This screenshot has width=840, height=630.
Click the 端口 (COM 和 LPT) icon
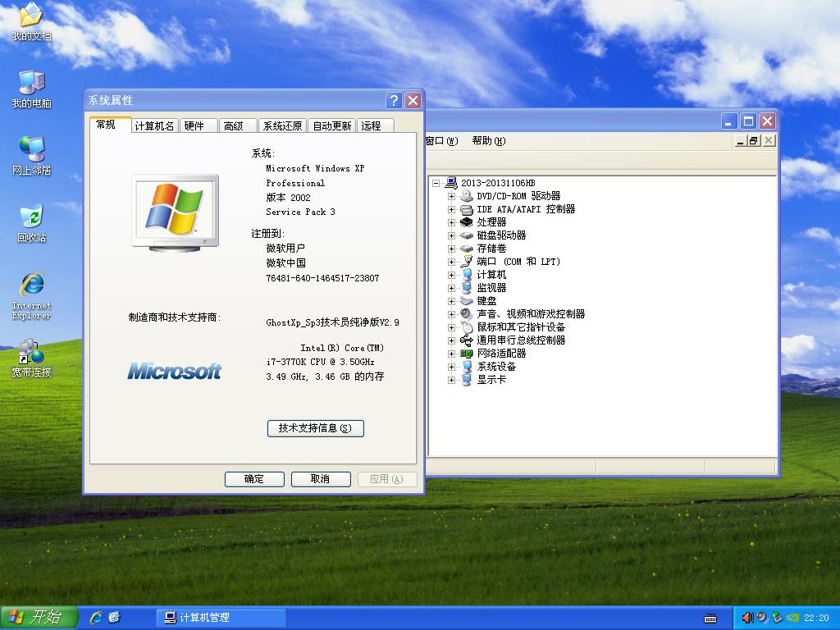[x=467, y=262]
